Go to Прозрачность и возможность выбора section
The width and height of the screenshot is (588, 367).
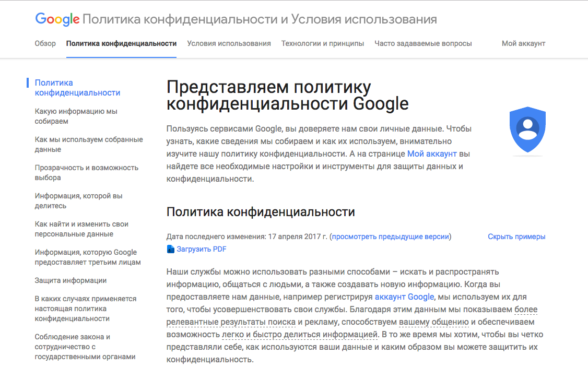(x=87, y=172)
